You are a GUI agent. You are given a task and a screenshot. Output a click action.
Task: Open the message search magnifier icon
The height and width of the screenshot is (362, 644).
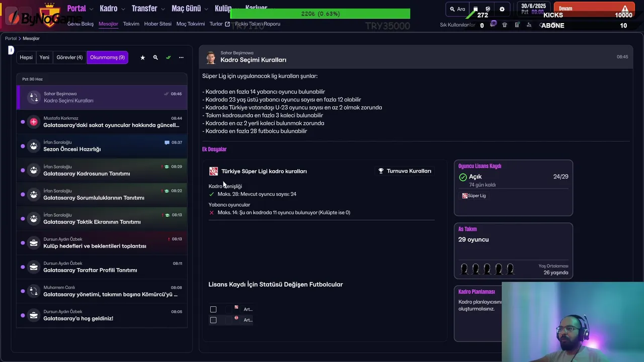pyautogui.click(x=155, y=57)
